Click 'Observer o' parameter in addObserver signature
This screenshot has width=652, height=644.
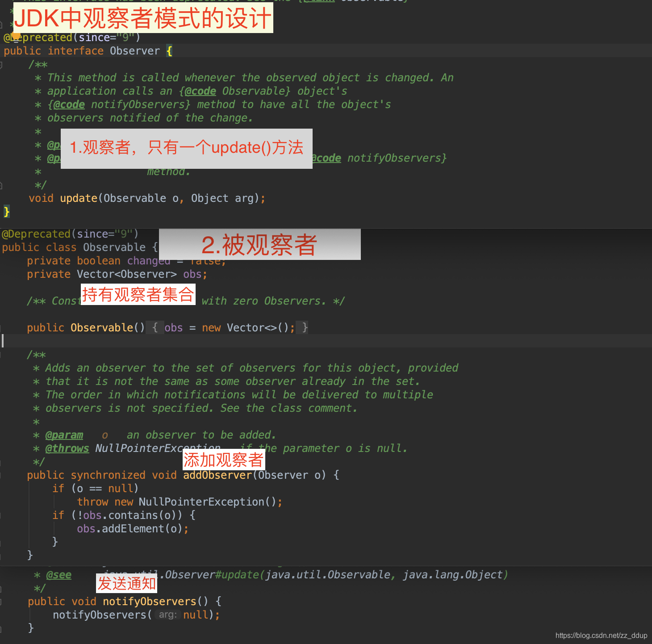[x=289, y=475]
